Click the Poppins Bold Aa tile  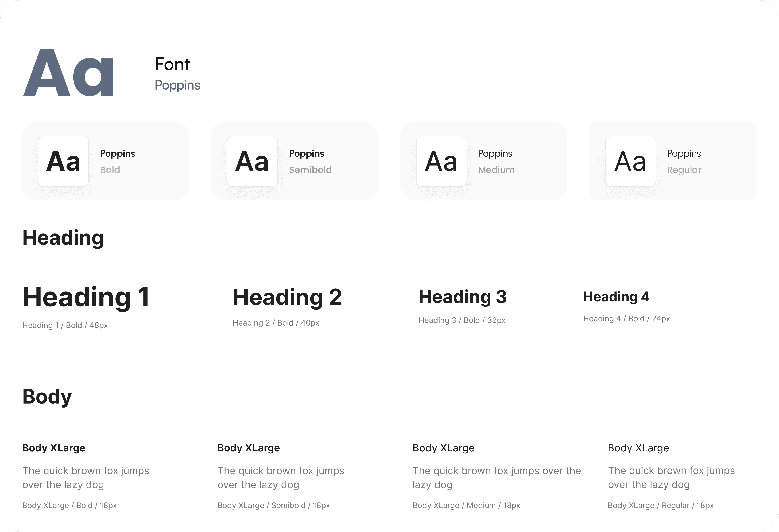click(x=63, y=161)
